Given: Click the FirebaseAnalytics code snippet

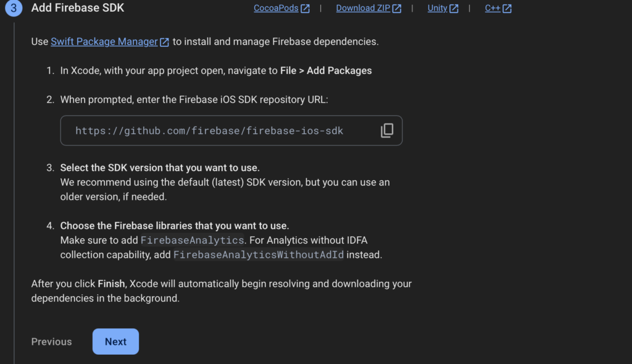Looking at the screenshot, I should (x=193, y=240).
